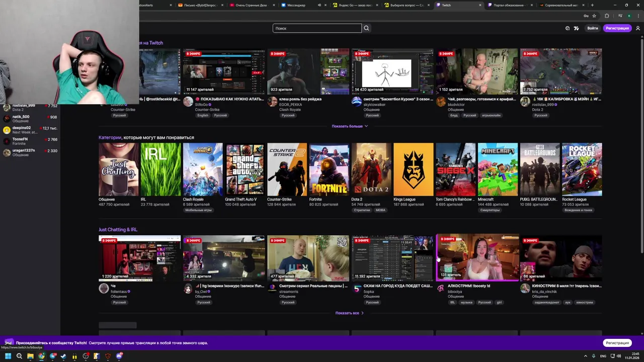Open the Minecraft category cover
Screen dimensions: 644x362
pos(498,169)
